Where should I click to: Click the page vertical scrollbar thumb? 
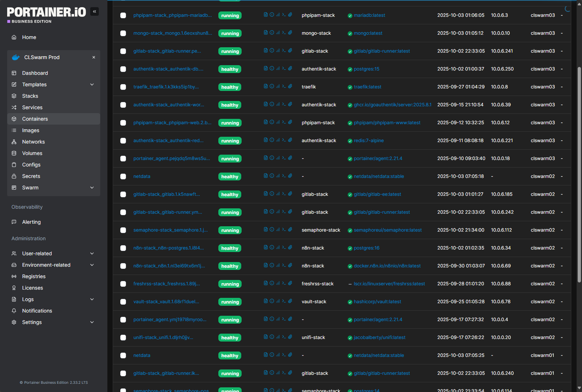tap(579, 175)
